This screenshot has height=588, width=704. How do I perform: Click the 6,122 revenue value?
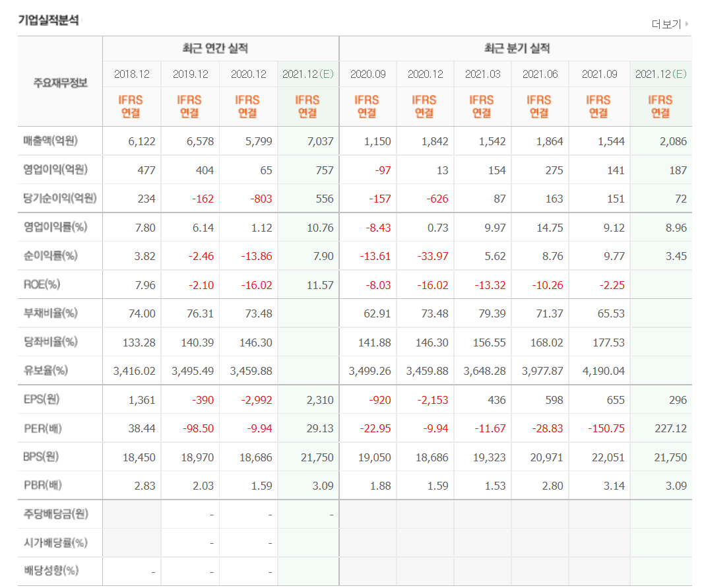click(x=142, y=141)
